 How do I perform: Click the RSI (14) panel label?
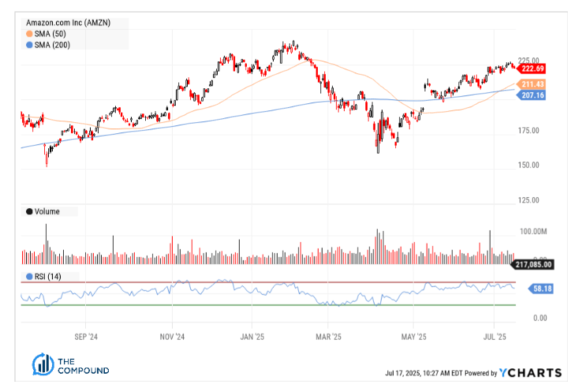(47, 277)
